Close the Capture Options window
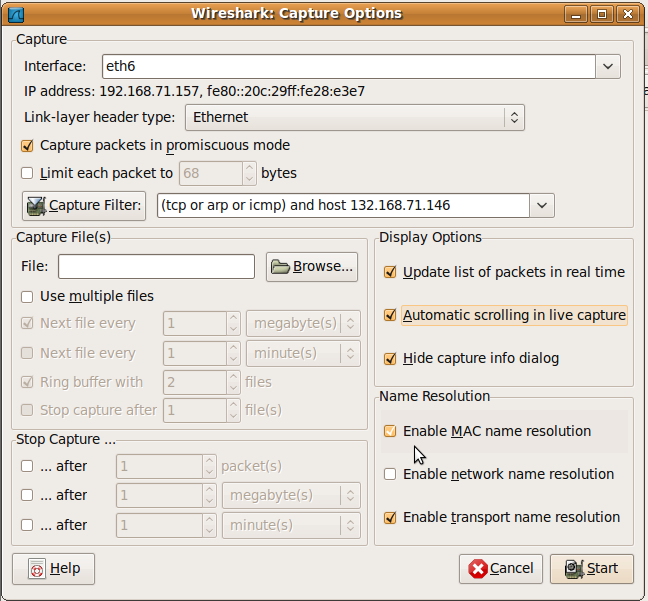 pyautogui.click(x=628, y=14)
